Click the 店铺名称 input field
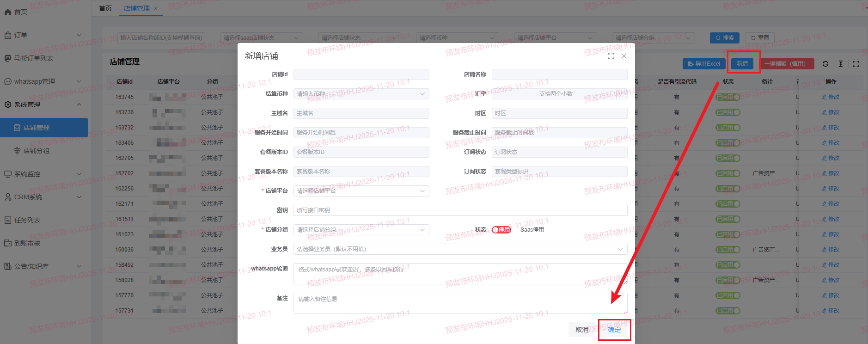Screen dimensions: 868x344 click(559, 74)
